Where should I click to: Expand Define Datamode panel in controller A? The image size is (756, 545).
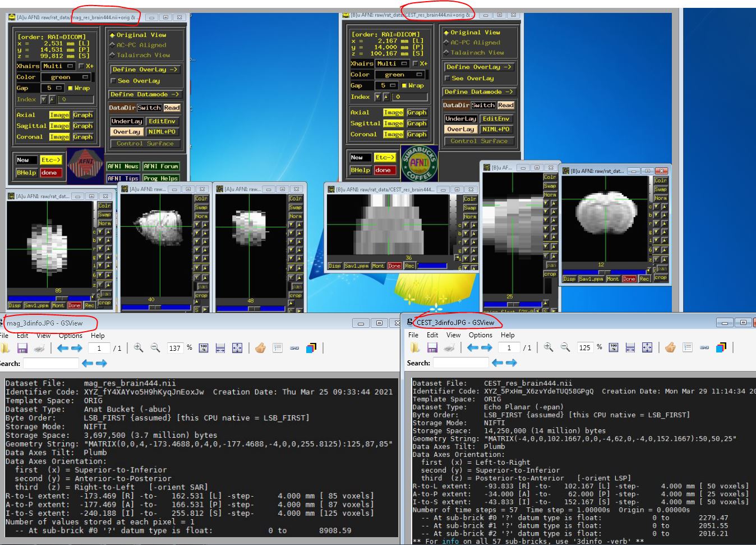pyautogui.click(x=145, y=94)
